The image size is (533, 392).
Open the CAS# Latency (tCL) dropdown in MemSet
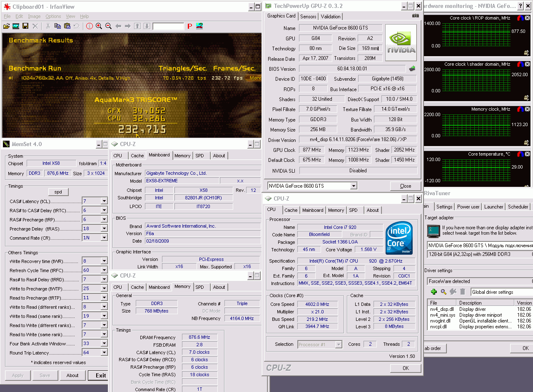[104, 201]
